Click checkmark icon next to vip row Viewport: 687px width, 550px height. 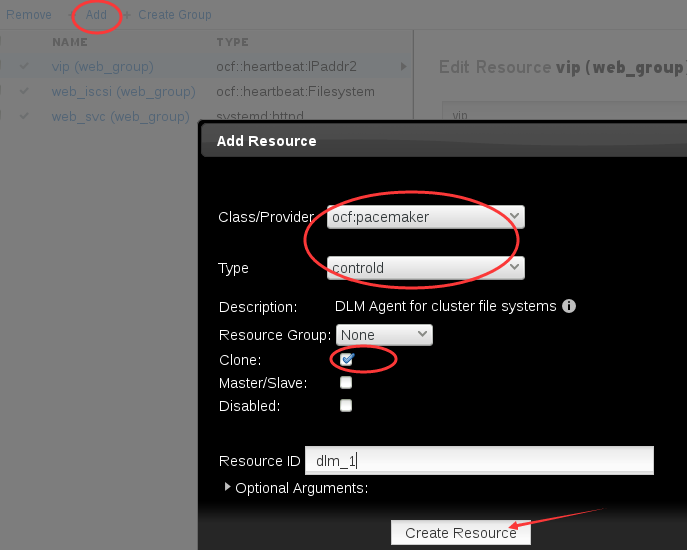24,66
